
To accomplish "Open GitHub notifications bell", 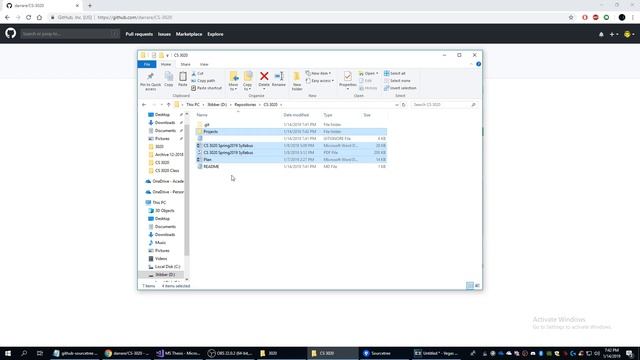I will [601, 34].
